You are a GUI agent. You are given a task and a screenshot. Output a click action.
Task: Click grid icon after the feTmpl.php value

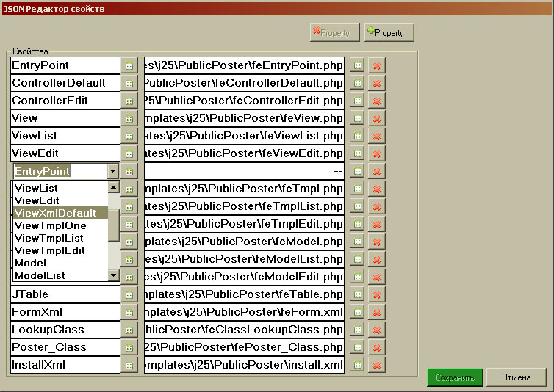pyautogui.click(x=358, y=189)
